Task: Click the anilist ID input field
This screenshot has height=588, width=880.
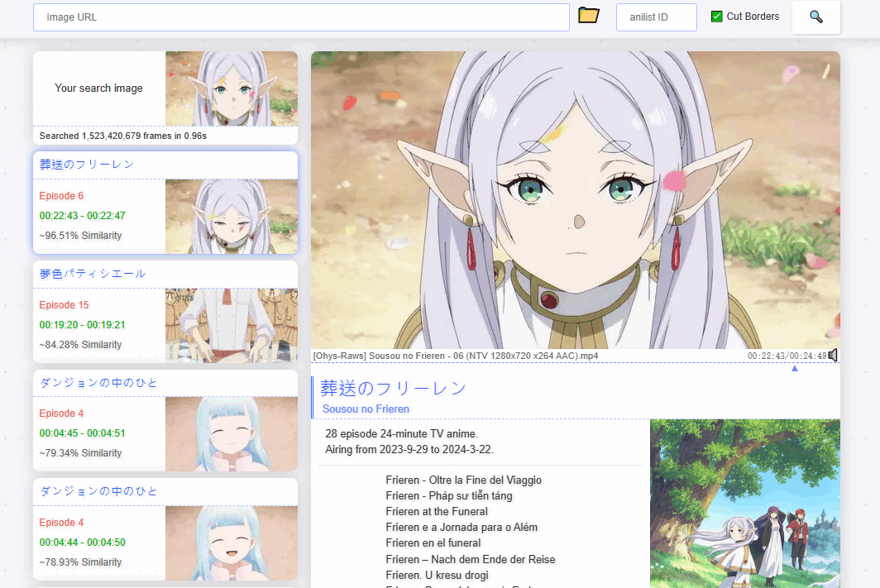Action: 656,17
